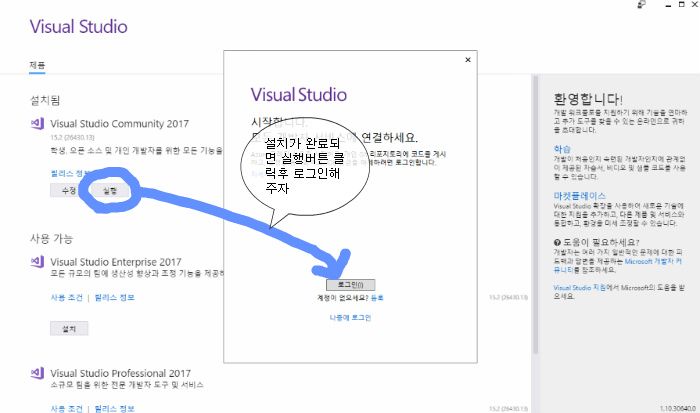Click the vertical scrollbar of product list
700x413 pixels.
535,214
